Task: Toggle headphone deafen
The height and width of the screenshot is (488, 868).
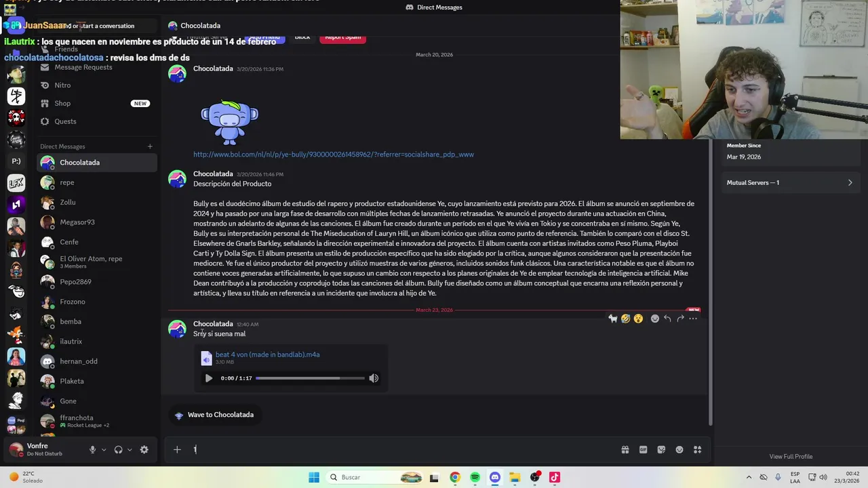Action: [x=119, y=449]
